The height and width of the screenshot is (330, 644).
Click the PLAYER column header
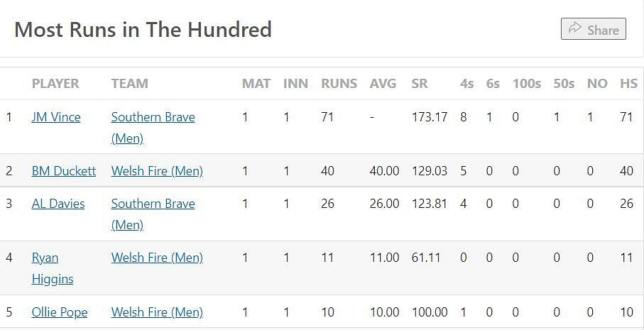55,84
